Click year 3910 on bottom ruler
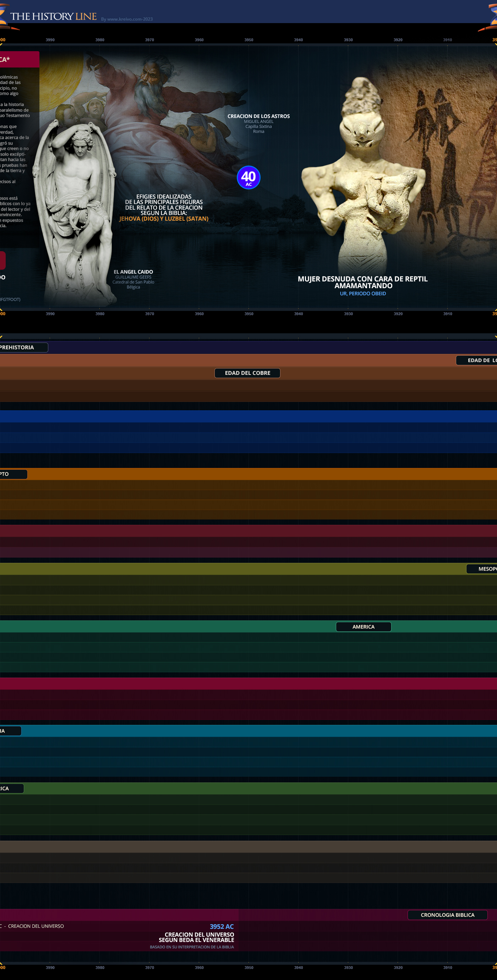The width and height of the screenshot is (497, 980). point(448,968)
